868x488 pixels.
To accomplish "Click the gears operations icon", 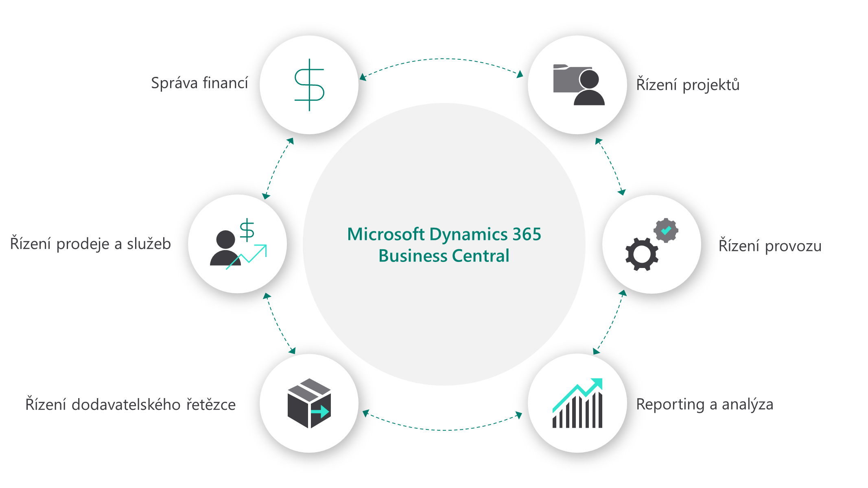I will (652, 244).
